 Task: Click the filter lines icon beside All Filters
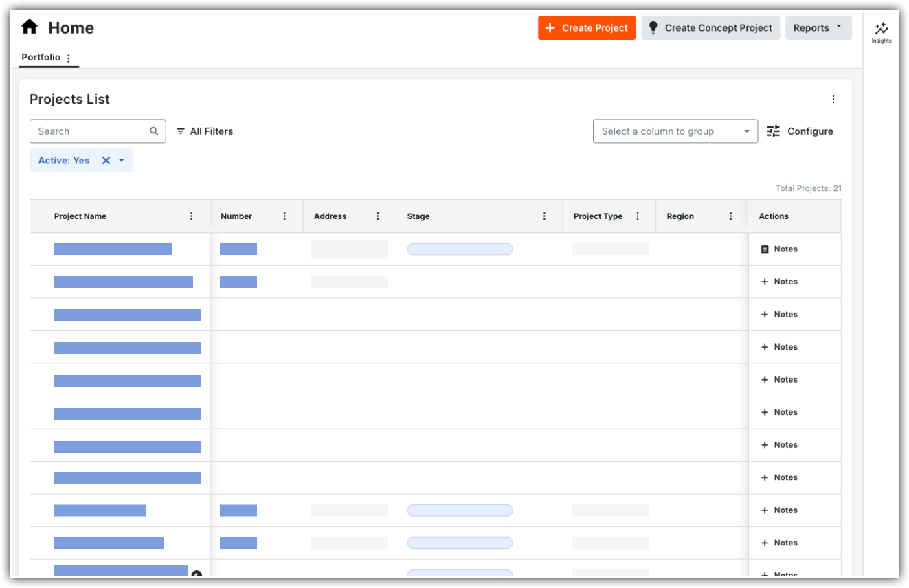[181, 131]
